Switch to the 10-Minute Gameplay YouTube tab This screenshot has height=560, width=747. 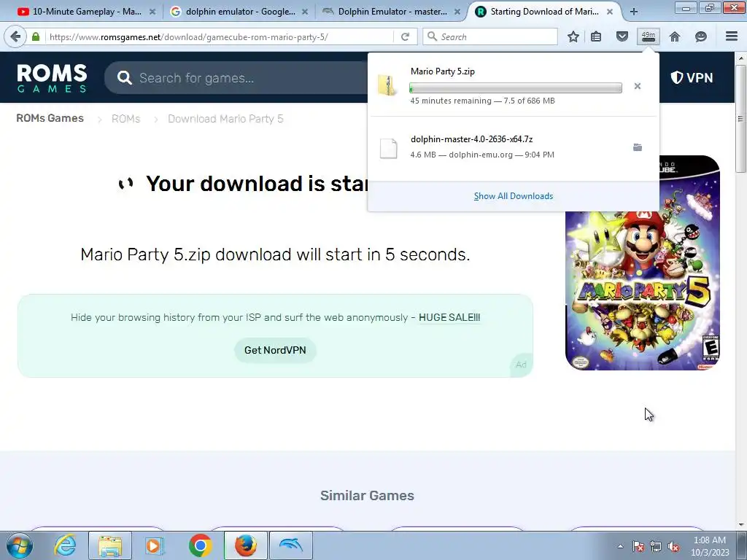click(86, 12)
